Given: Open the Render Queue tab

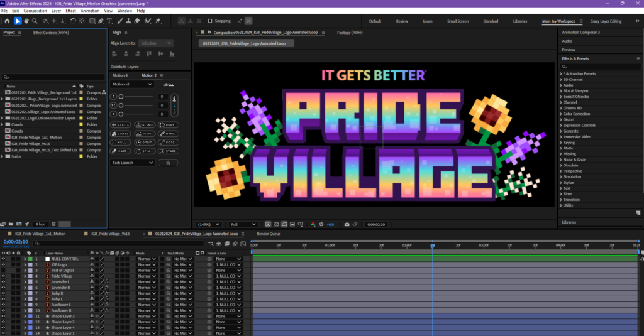Looking at the screenshot, I should 269,234.
